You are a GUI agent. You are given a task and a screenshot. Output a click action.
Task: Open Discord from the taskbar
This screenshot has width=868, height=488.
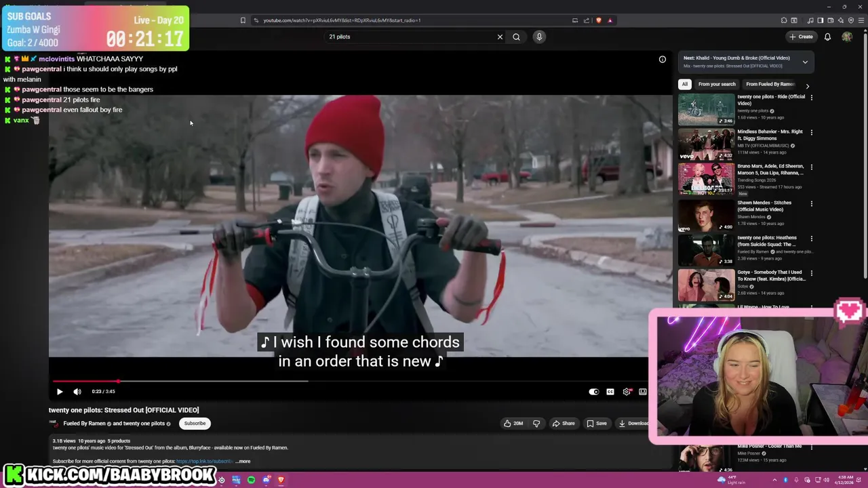pos(267,480)
